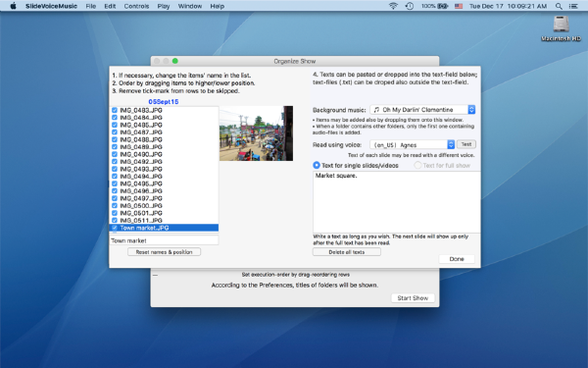Click the menu bar date and time
This screenshot has height=368, width=588.
point(508,6)
